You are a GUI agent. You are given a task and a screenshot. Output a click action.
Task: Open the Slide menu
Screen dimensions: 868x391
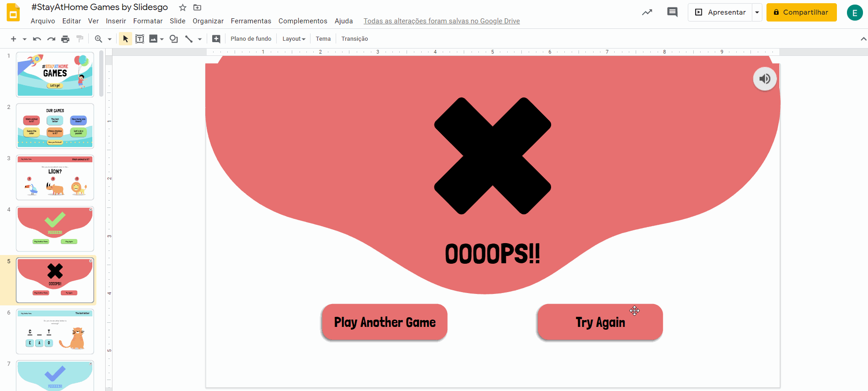177,21
